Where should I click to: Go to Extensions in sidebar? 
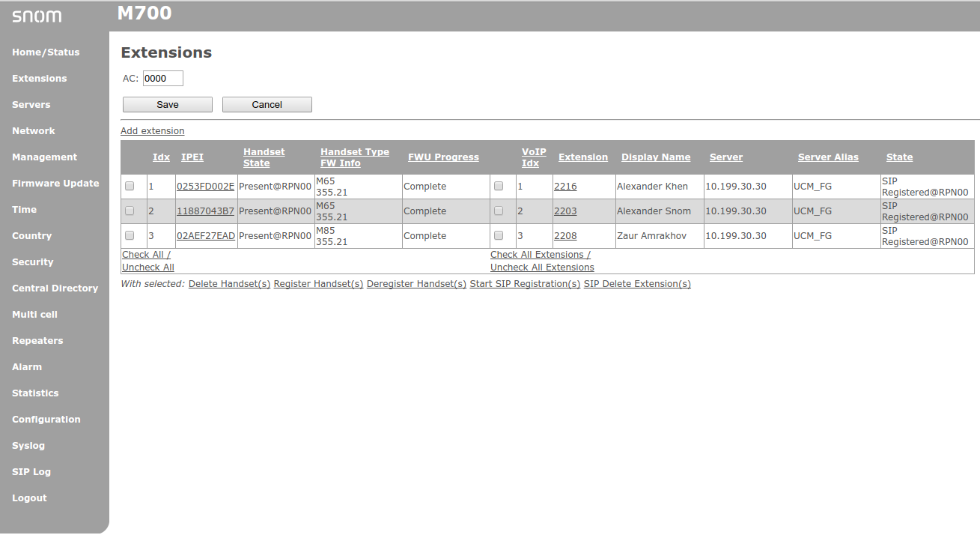pyautogui.click(x=40, y=79)
